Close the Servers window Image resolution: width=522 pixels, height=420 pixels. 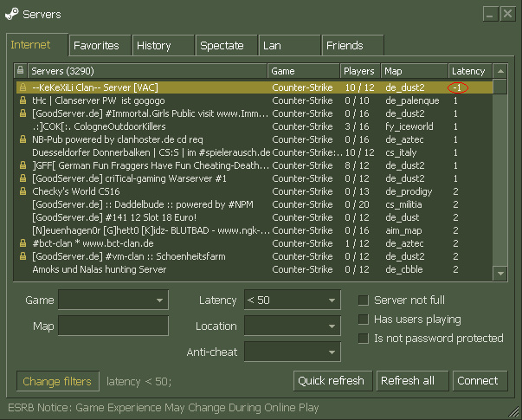coord(507,14)
